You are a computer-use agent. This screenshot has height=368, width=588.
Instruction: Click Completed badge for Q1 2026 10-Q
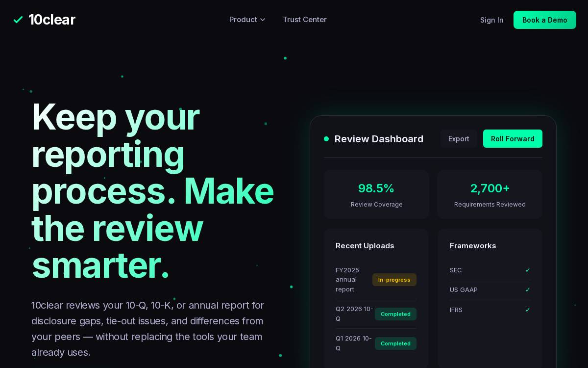[x=395, y=343]
